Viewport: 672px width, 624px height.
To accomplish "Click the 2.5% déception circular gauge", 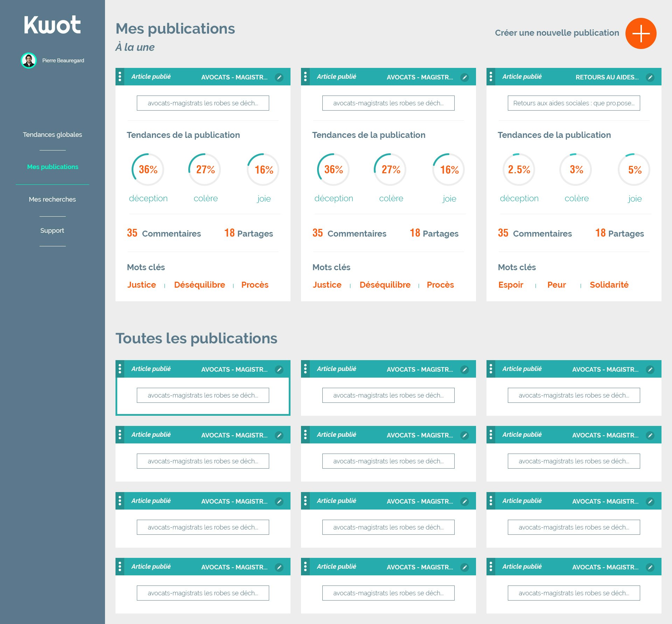I will [x=519, y=170].
